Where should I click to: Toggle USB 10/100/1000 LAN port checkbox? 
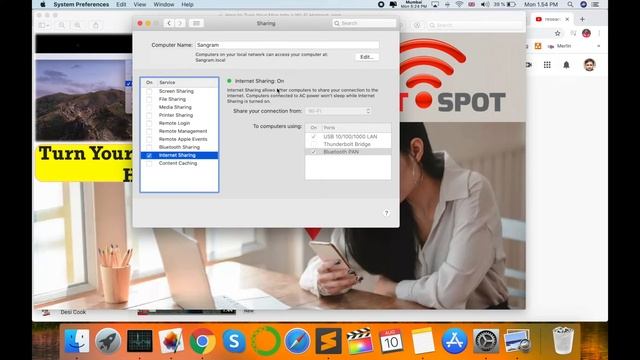tap(313, 137)
